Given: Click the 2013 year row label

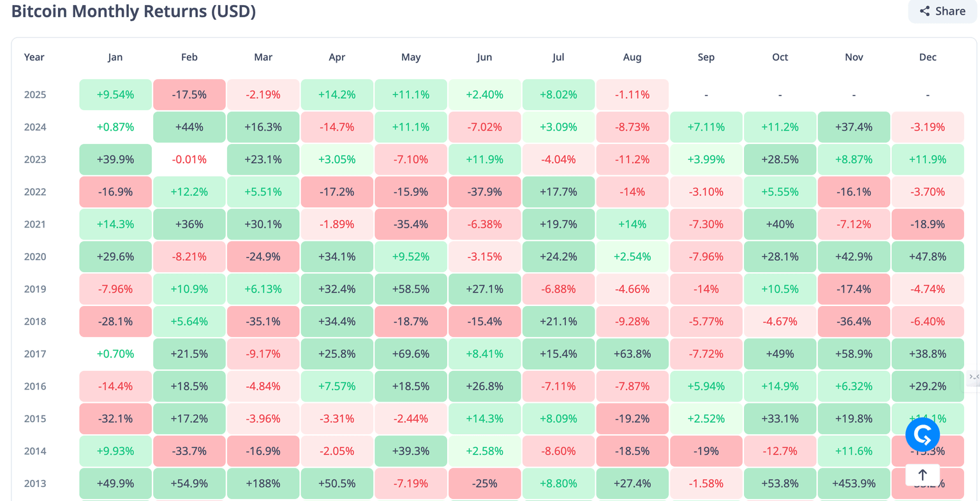Looking at the screenshot, I should (35, 484).
